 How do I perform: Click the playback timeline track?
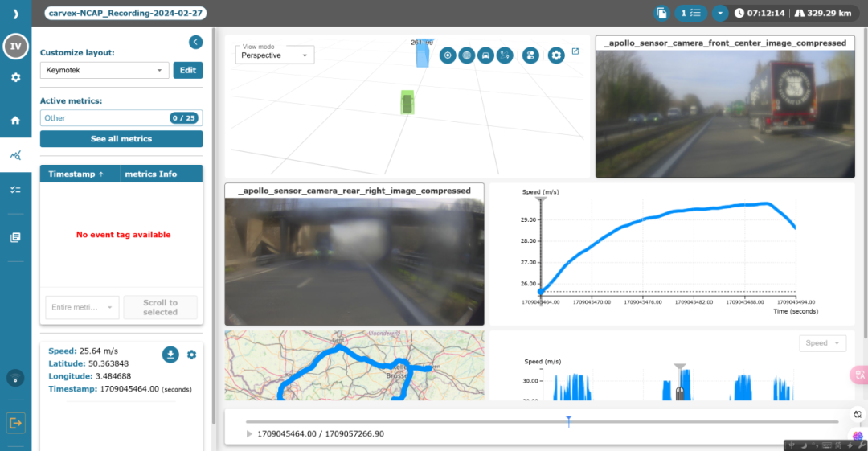(542, 421)
